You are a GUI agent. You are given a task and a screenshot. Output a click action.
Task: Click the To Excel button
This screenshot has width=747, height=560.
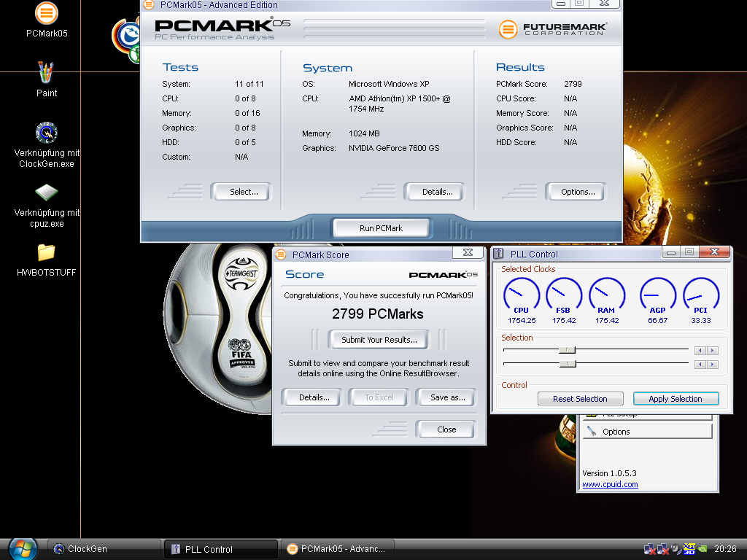coord(379,397)
